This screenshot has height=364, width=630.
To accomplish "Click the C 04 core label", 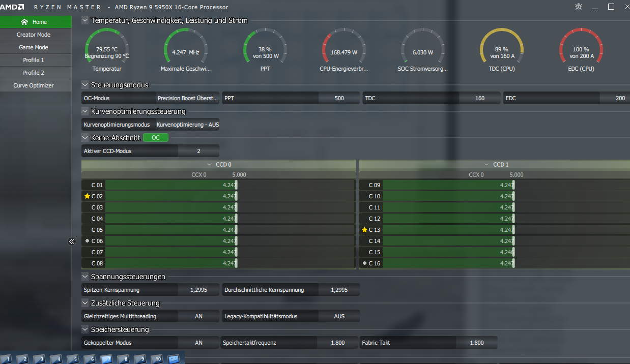I will [97, 219].
